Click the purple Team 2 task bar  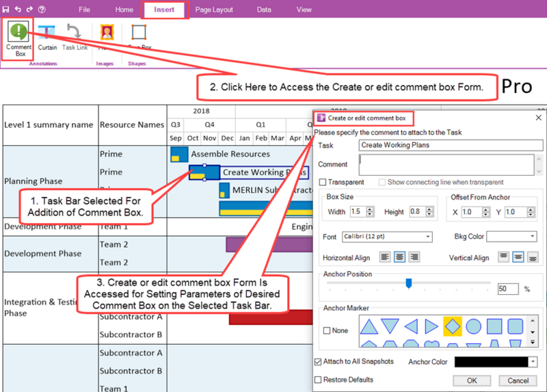(x=269, y=245)
